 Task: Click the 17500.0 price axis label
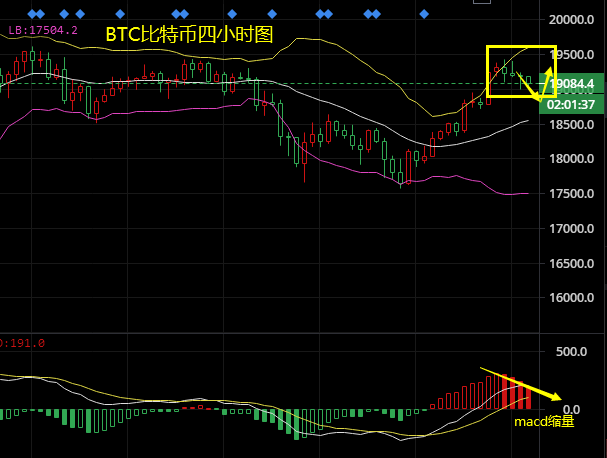pos(571,194)
